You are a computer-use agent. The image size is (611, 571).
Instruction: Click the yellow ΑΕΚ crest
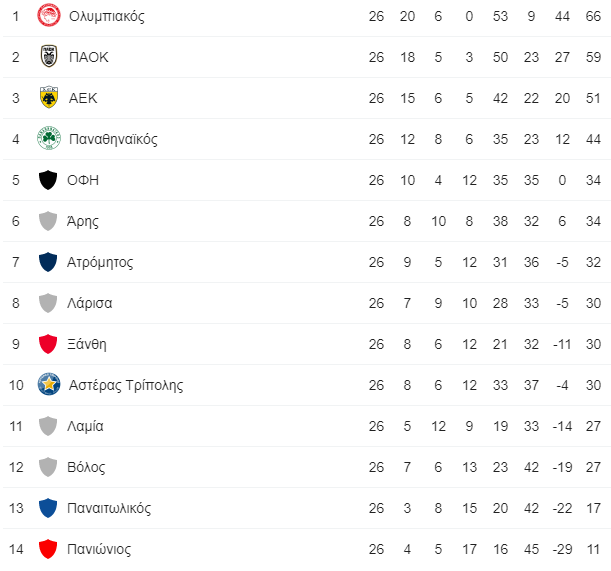[x=48, y=98]
